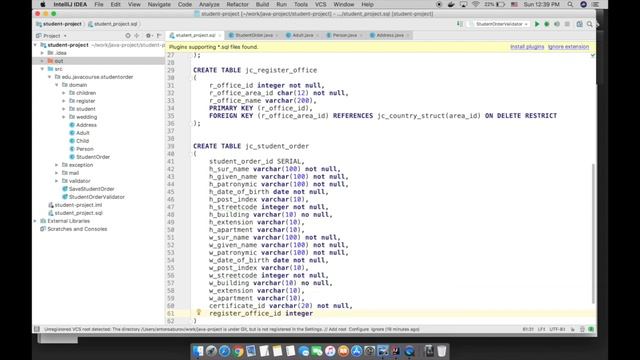The image size is (640, 360).
Task: Place cursor on register_office_id line
Action: click(261, 313)
